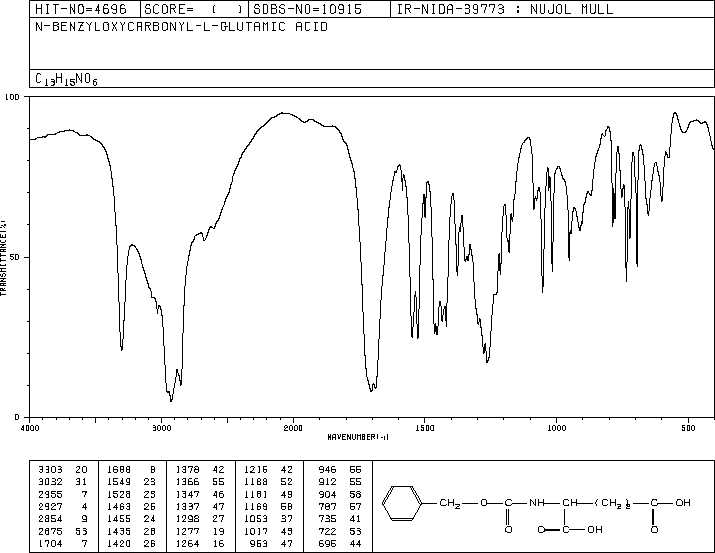This screenshot has width=715, height=553.
Task: Click the carbonyl absorption minimum near 1700
Action: (372, 390)
